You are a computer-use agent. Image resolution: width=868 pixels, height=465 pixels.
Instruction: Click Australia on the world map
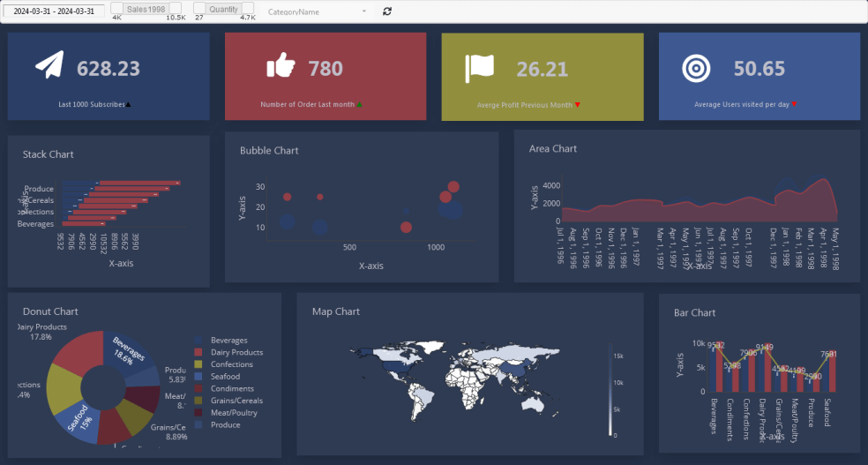pos(533,406)
